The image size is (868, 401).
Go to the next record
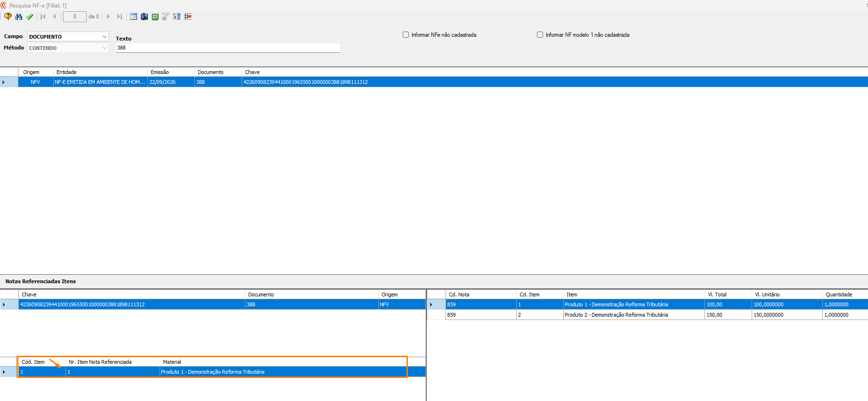[x=108, y=16]
